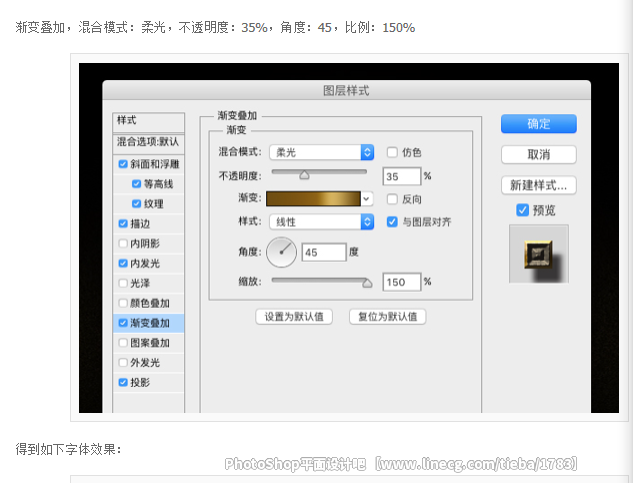Enable the 反向 checkbox
633x483 pixels.
(392, 199)
